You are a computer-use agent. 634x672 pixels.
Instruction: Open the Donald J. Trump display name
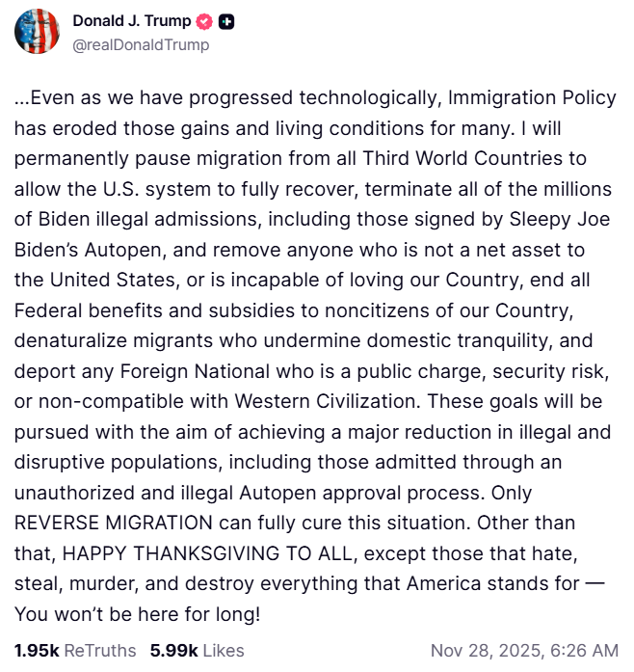[x=132, y=21]
